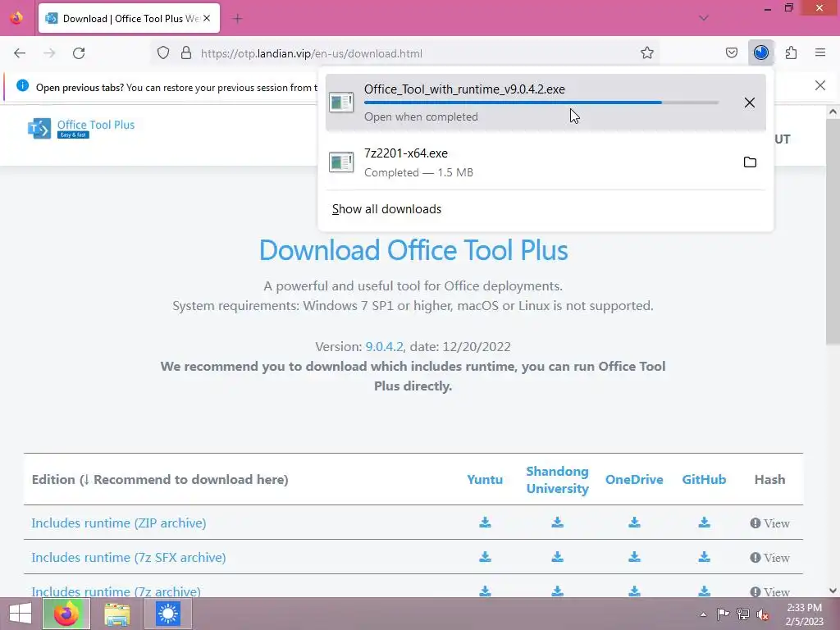Select the Download Office Tool Plus tab
The width and height of the screenshot is (840, 630).
[x=129, y=18]
